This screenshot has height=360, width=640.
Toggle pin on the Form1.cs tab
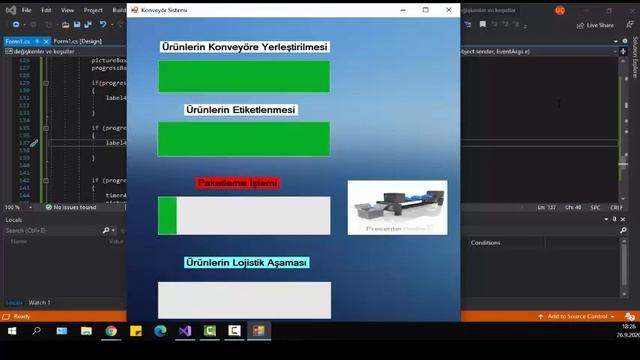[37, 41]
